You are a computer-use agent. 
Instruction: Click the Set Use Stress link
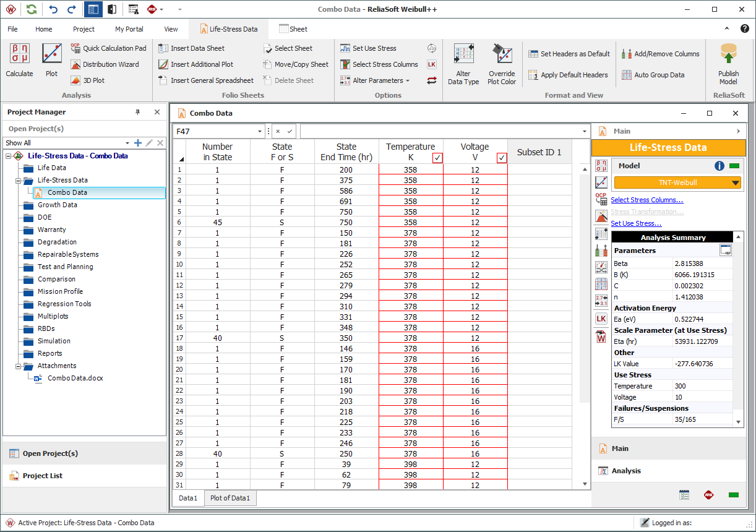pos(636,223)
